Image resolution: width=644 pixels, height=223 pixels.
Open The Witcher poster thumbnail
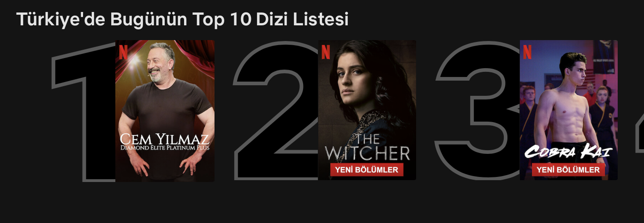point(367,110)
